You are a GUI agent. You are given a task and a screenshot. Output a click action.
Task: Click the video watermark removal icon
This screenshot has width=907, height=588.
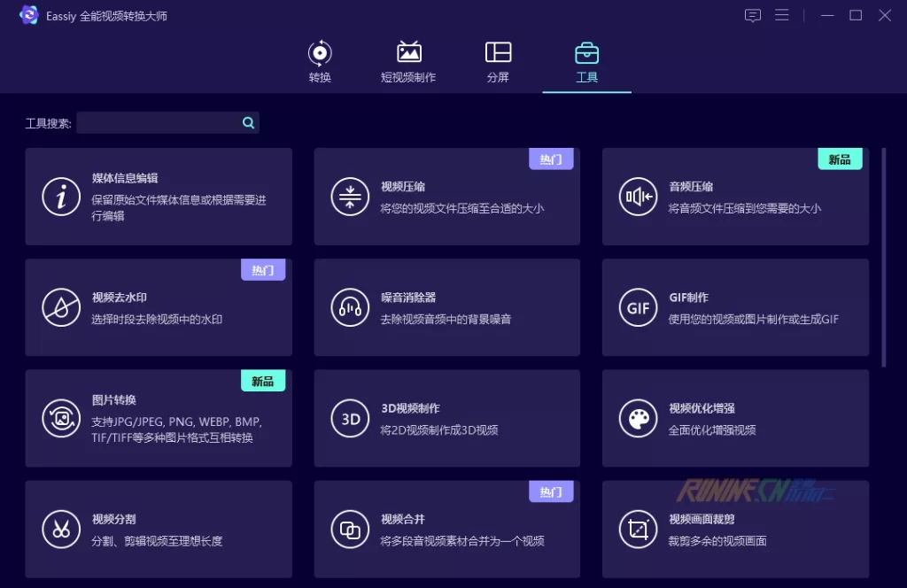(61, 307)
